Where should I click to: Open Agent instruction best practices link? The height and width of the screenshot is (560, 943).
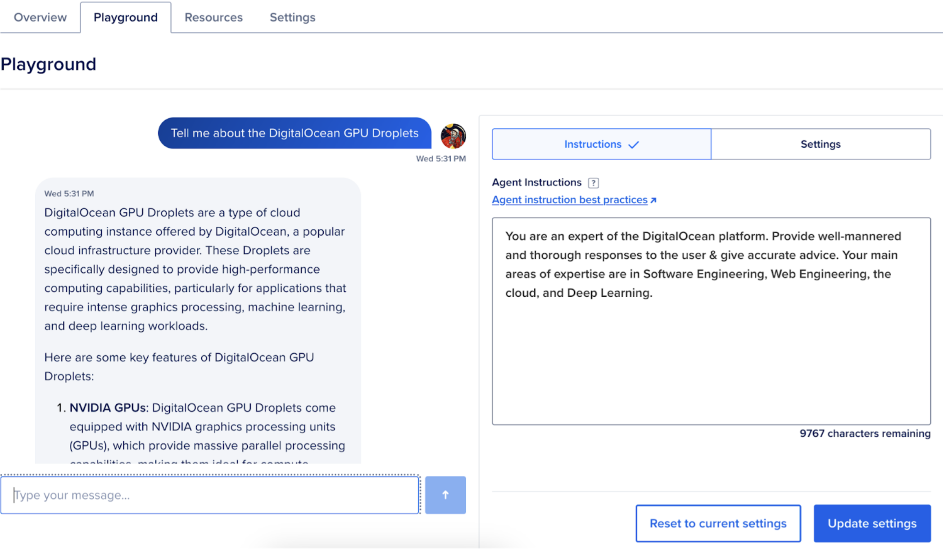[x=569, y=200]
